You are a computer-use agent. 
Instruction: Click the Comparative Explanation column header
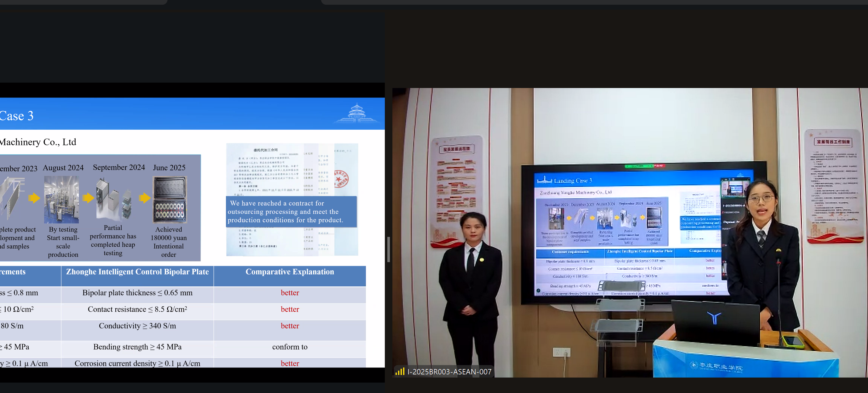pyautogui.click(x=289, y=272)
